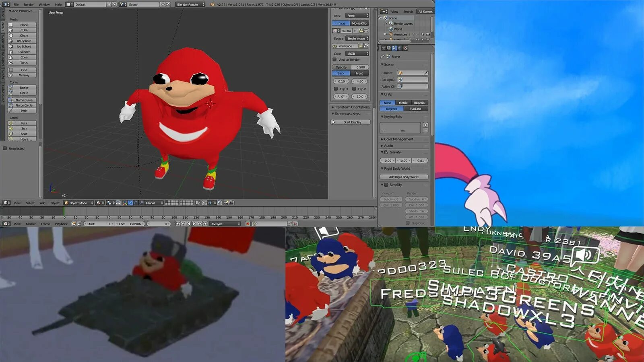Add the Monkey mesh
This screenshot has height=362, width=644.
(x=22, y=75)
